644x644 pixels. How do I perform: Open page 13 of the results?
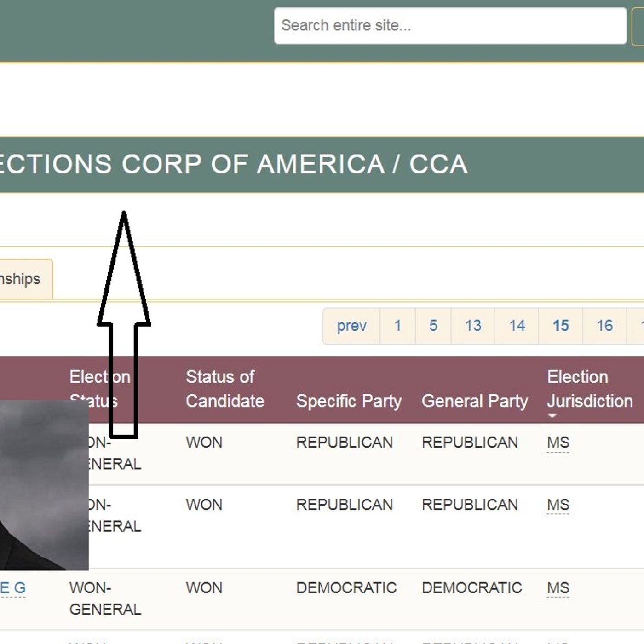(472, 326)
